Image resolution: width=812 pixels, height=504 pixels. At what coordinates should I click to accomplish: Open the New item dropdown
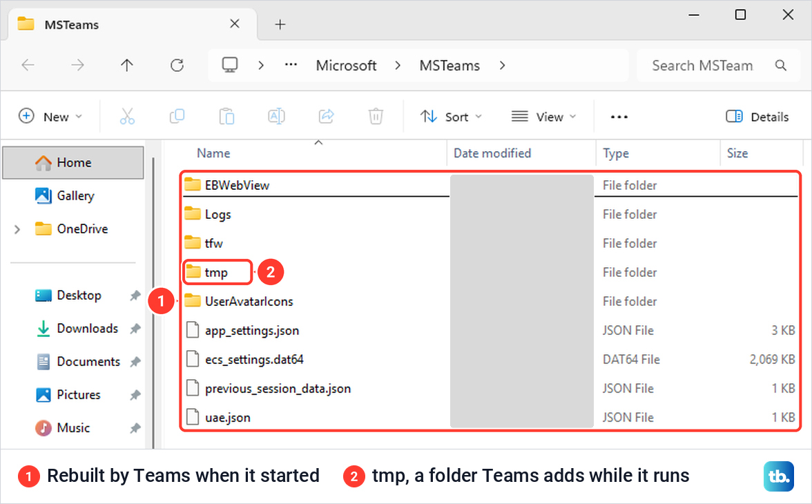[x=50, y=117]
